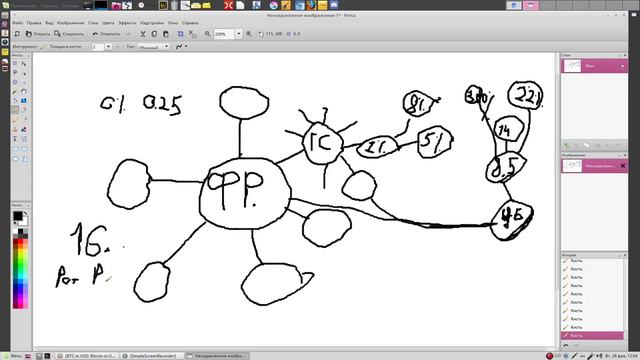Select the highlighted last Кисть history entry
This screenshot has height=360, width=640.
(x=593, y=336)
